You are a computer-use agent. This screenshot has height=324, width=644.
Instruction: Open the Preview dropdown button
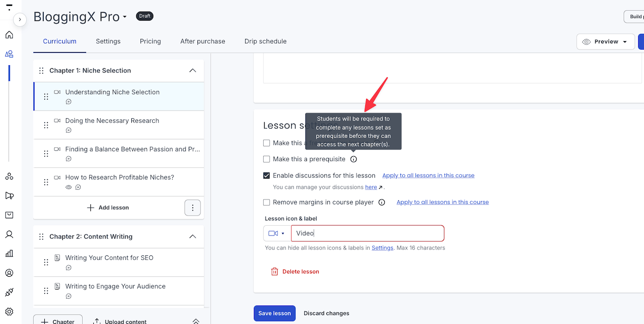(x=606, y=42)
